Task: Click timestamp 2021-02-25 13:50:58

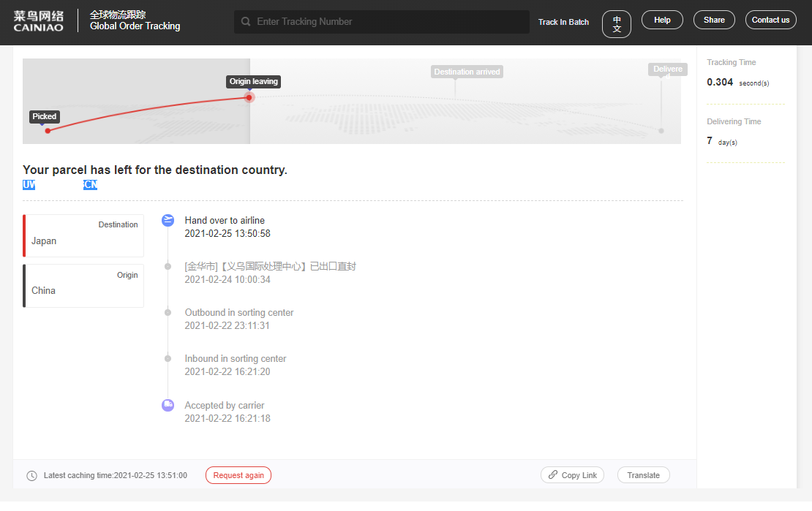Action: 228,233
